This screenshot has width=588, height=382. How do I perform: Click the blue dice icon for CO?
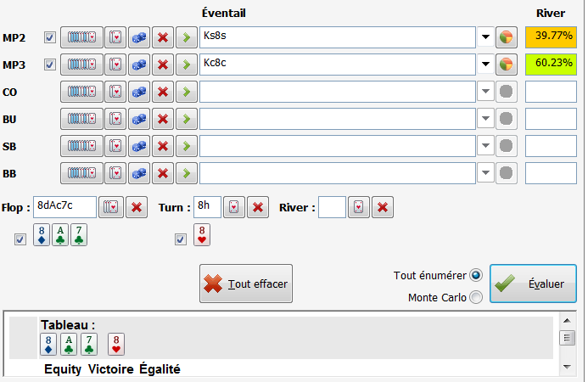(139, 92)
